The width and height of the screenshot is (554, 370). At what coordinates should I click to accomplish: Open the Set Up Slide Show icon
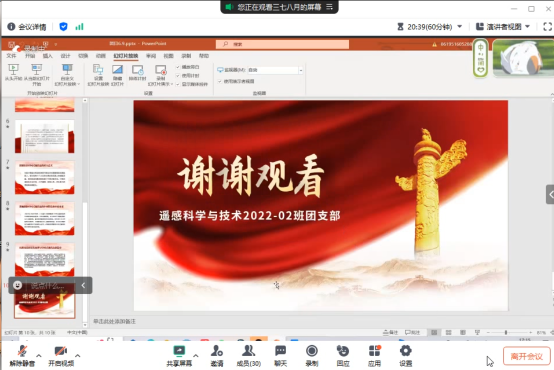click(98, 70)
